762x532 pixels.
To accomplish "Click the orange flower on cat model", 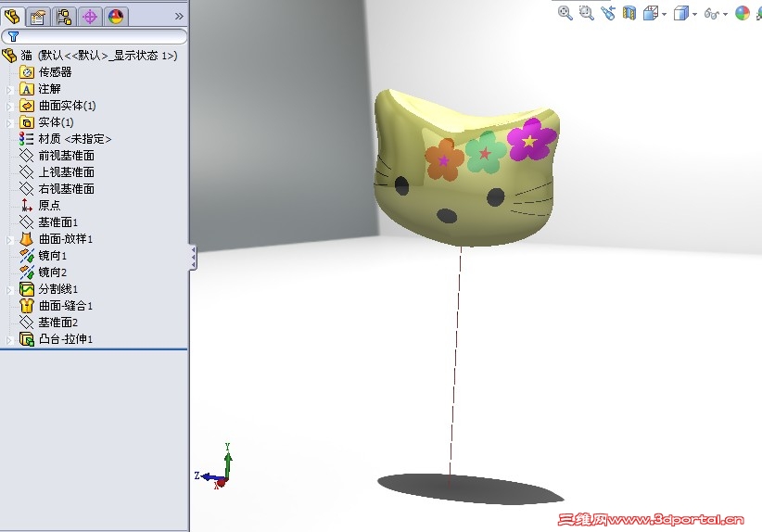I will [444, 159].
